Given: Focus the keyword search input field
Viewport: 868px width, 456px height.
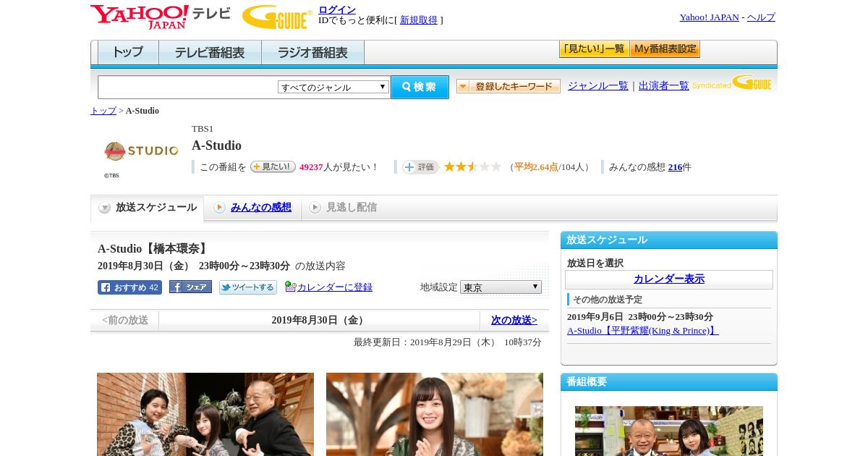Looking at the screenshot, I should [188, 88].
